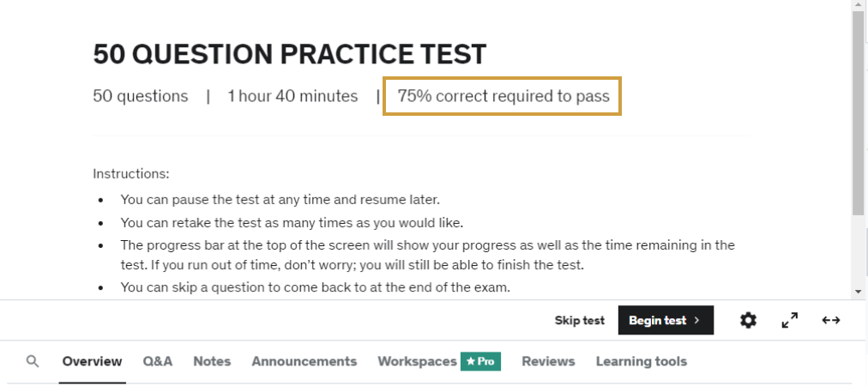Open the Notes tab

212,361
